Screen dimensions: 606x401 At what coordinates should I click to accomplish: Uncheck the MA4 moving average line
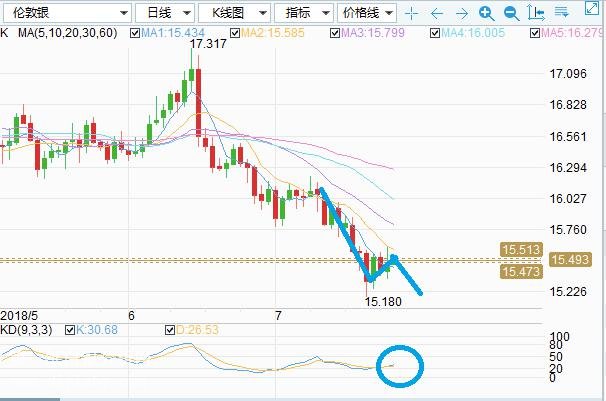[x=435, y=33]
